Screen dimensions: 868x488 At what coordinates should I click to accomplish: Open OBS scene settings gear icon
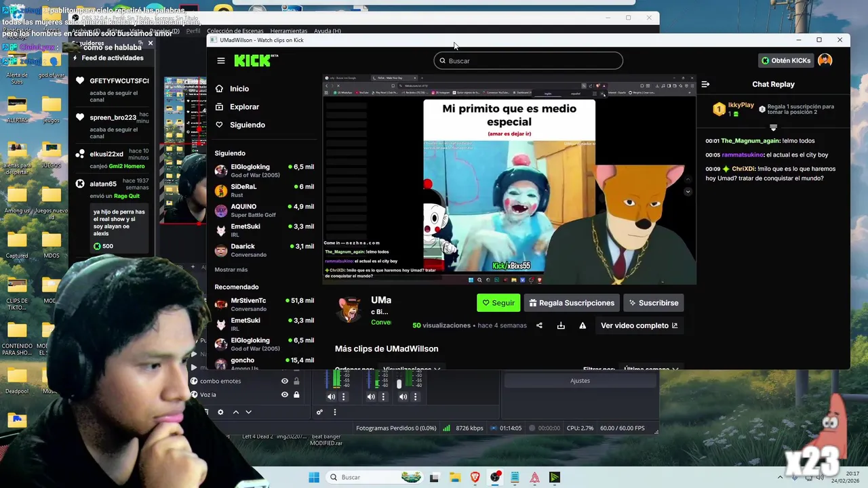tap(220, 412)
